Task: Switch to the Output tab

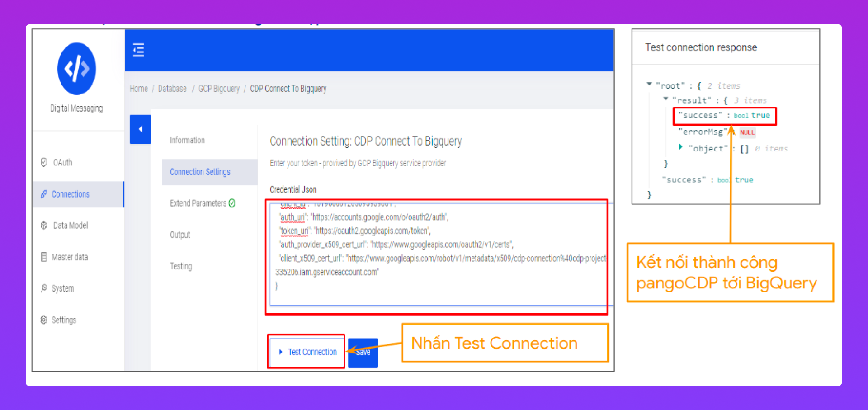Action: coord(180,235)
